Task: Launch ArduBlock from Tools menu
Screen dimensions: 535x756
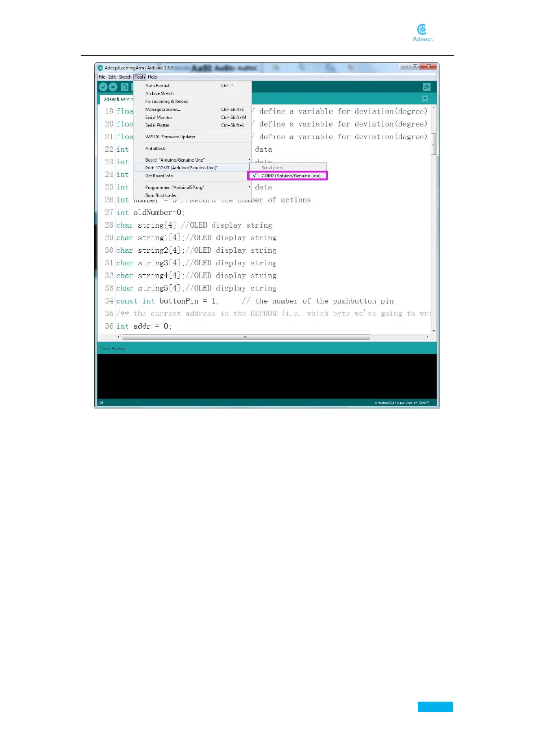Action: pos(193,148)
